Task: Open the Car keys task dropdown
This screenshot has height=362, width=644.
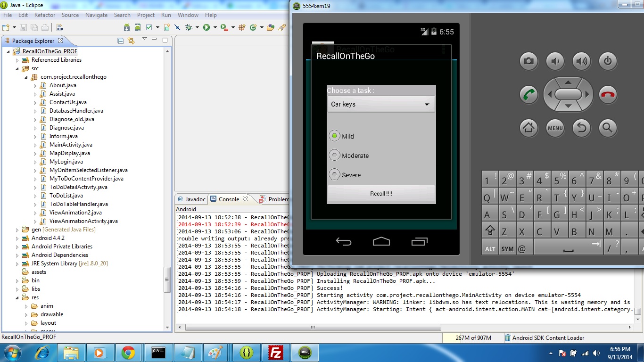Action: (x=381, y=104)
